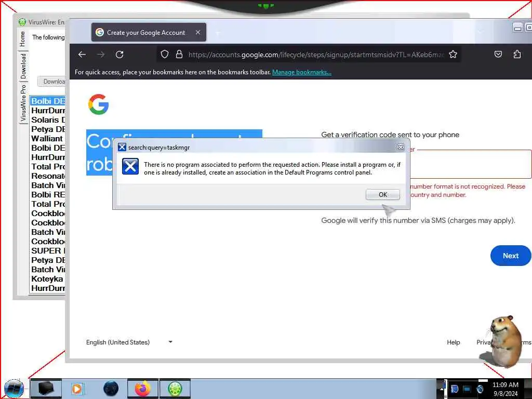Open the Windows Start orb
The width and height of the screenshot is (532, 399).
tap(14, 389)
